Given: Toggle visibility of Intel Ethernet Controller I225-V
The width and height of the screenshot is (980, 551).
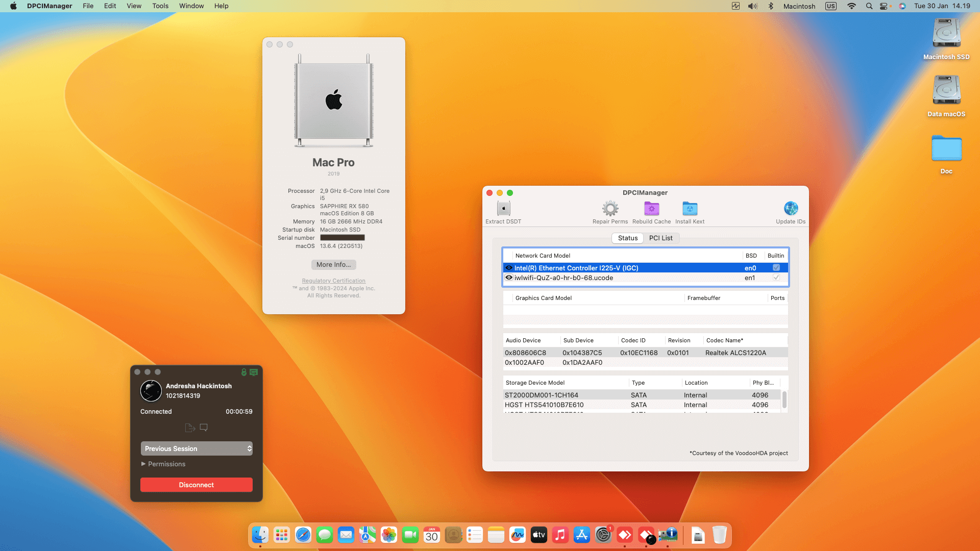Looking at the screenshot, I should (508, 267).
